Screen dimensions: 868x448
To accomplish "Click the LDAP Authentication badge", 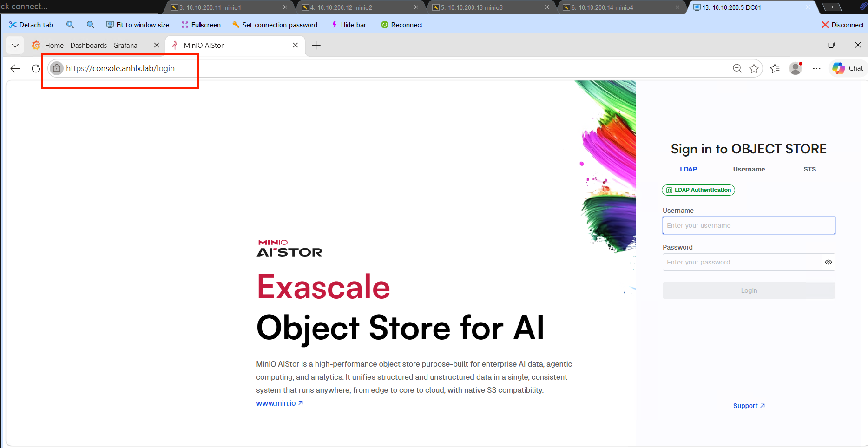I will pyautogui.click(x=698, y=190).
